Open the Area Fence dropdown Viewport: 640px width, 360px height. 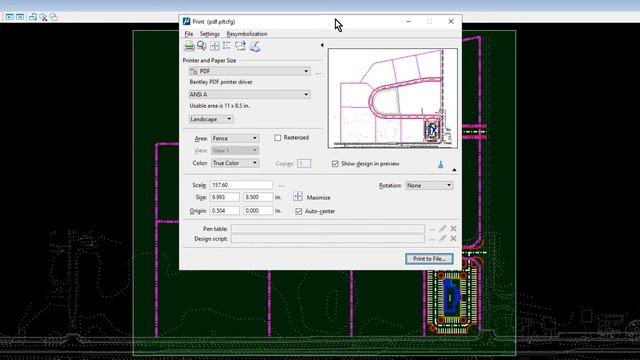point(235,138)
